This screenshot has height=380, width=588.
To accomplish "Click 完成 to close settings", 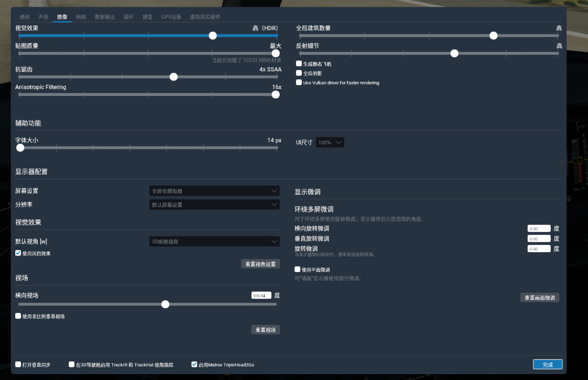I will coord(547,364).
